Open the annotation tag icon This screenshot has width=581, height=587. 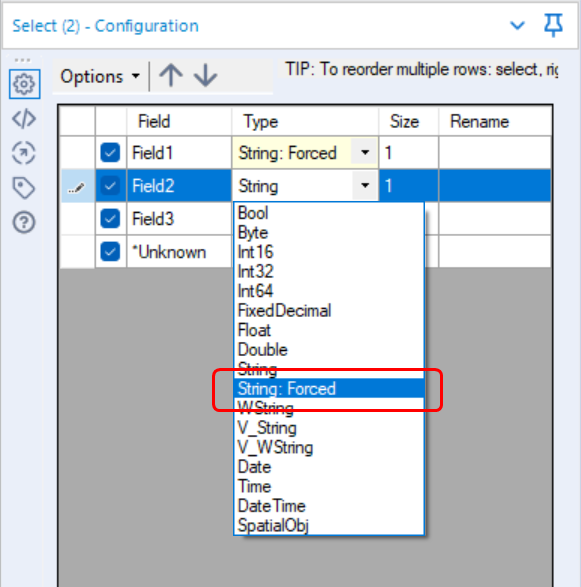[24, 188]
